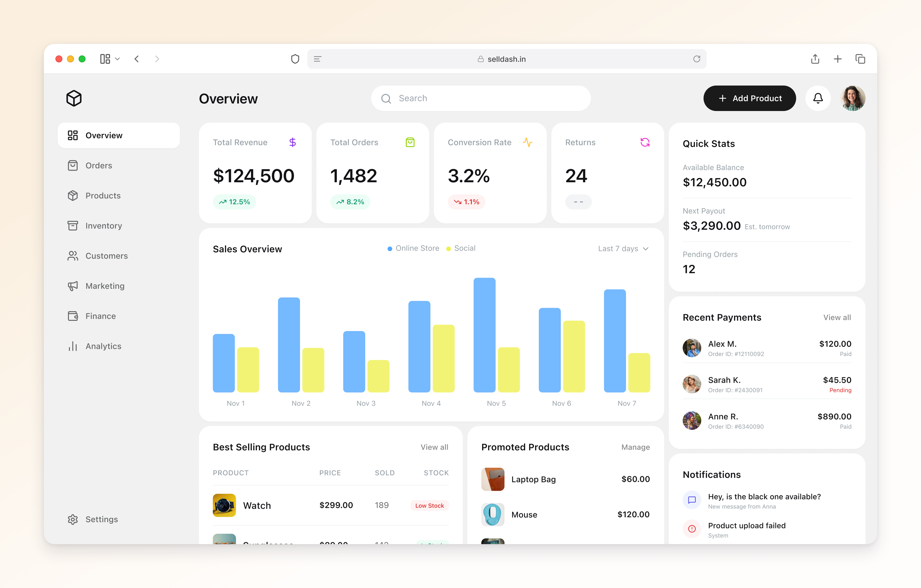Click the Marketing megaphone icon
Screen dimensions: 921x588
coord(73,286)
